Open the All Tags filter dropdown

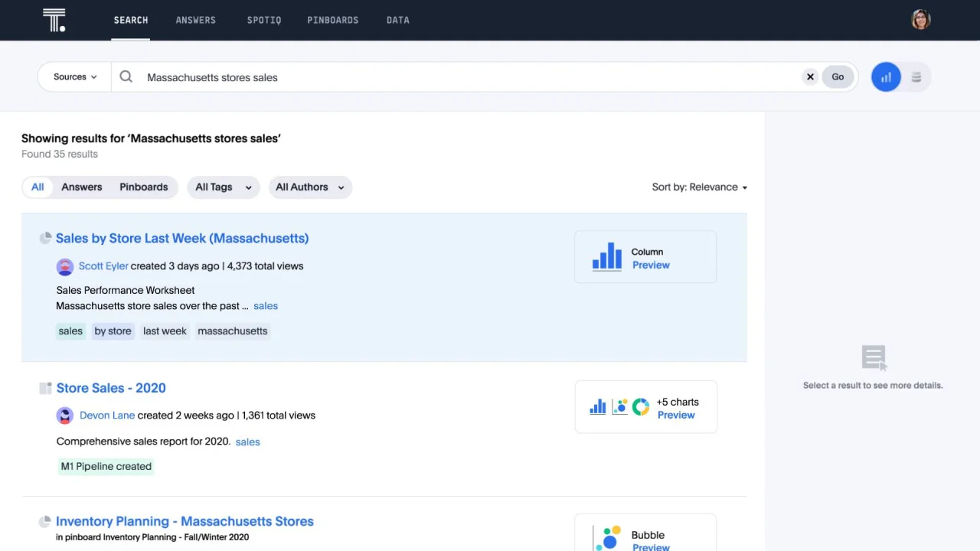223,187
